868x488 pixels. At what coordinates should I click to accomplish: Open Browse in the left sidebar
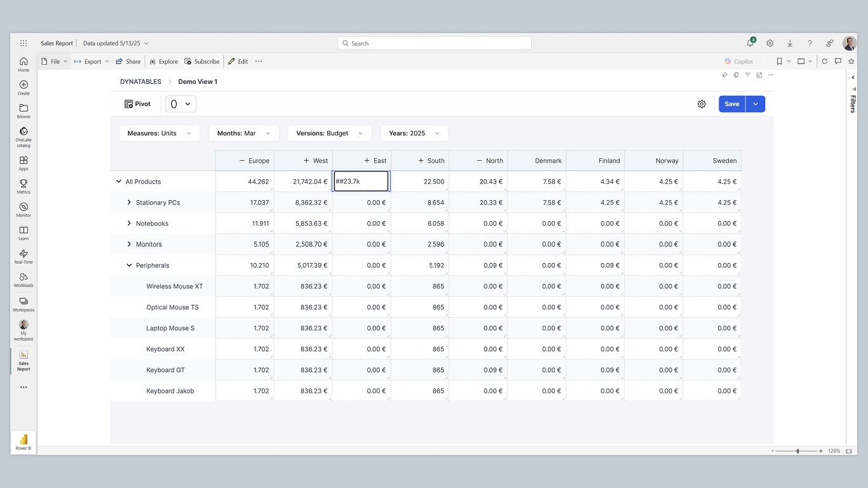pyautogui.click(x=24, y=111)
